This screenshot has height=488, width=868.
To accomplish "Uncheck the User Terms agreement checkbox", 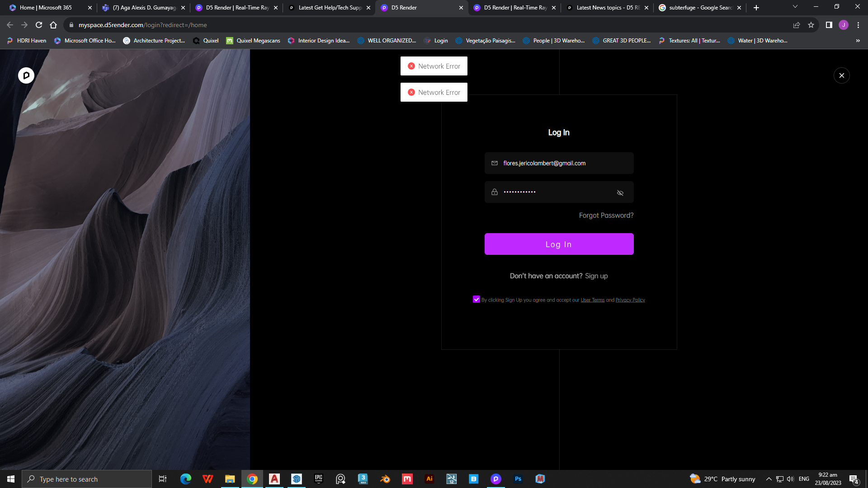I will click(x=476, y=300).
